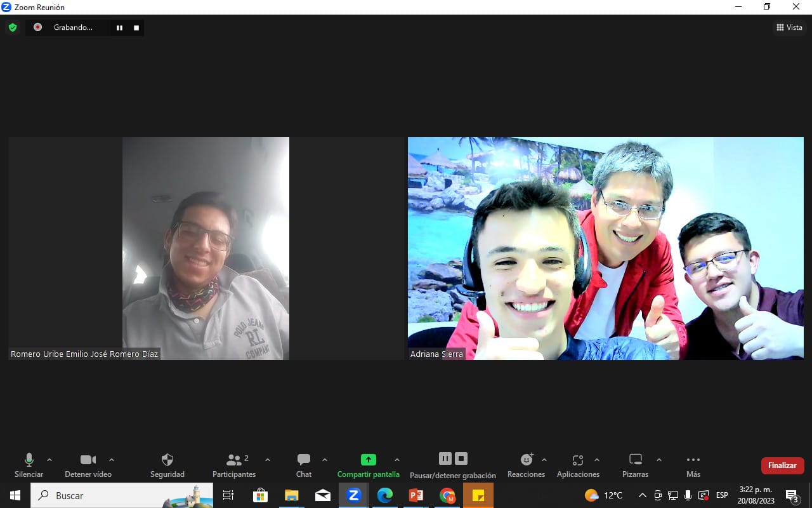Image resolution: width=812 pixels, height=508 pixels.
Task: Toggle Pausar/detener grabación in toolbar
Action: (453, 465)
